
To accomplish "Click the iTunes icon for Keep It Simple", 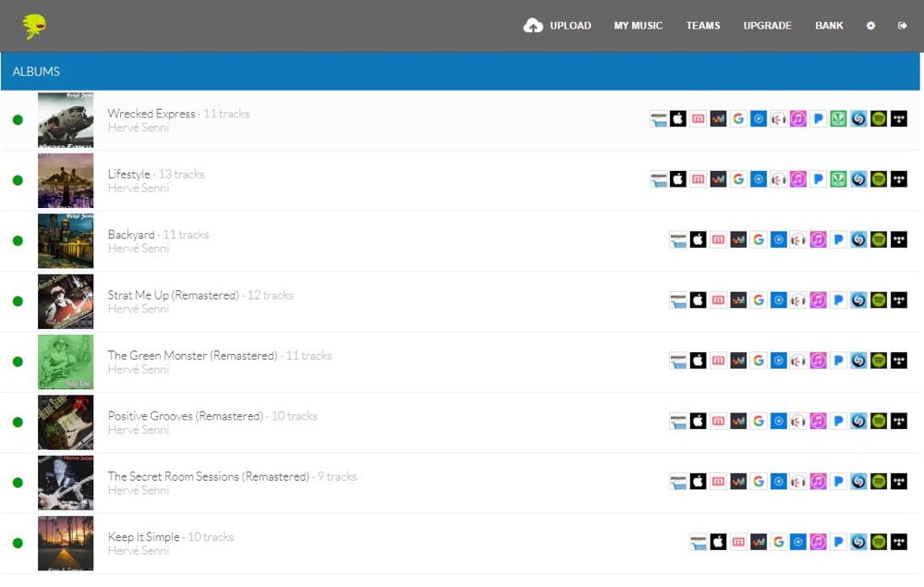I will (818, 543).
